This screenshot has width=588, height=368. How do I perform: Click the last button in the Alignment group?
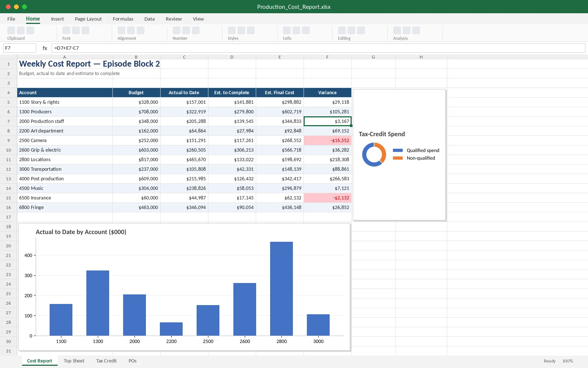141,31
